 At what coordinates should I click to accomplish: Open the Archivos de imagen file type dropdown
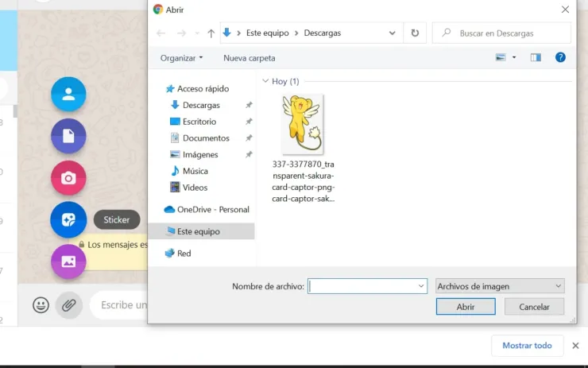pyautogui.click(x=500, y=286)
